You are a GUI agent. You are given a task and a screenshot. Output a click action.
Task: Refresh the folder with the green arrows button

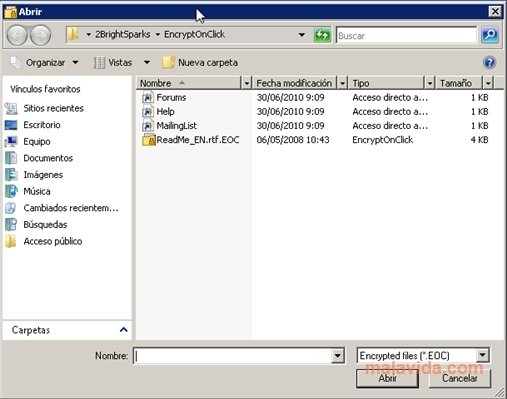322,35
